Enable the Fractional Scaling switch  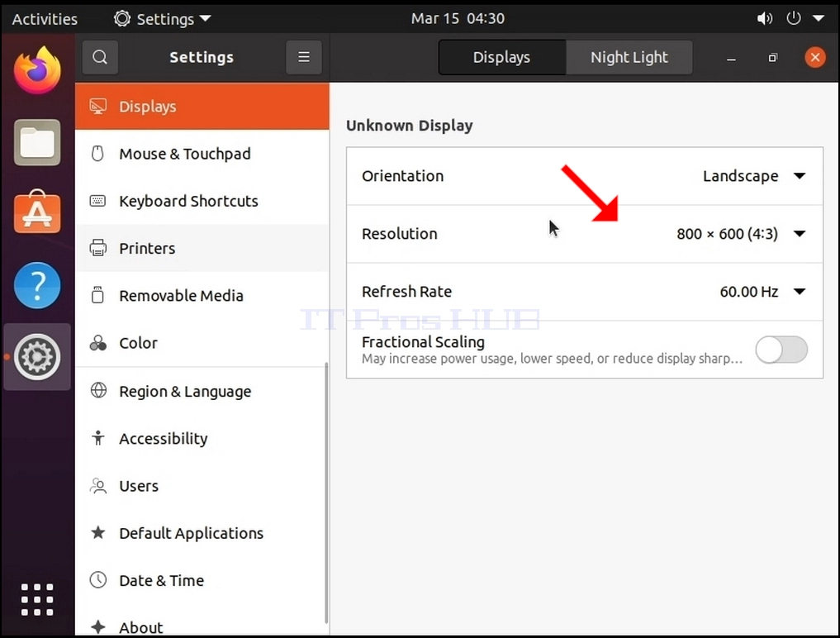[781, 350]
